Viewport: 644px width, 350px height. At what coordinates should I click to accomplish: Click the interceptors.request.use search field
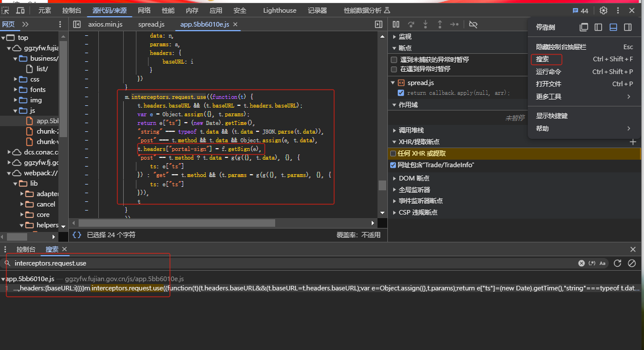(x=294, y=263)
